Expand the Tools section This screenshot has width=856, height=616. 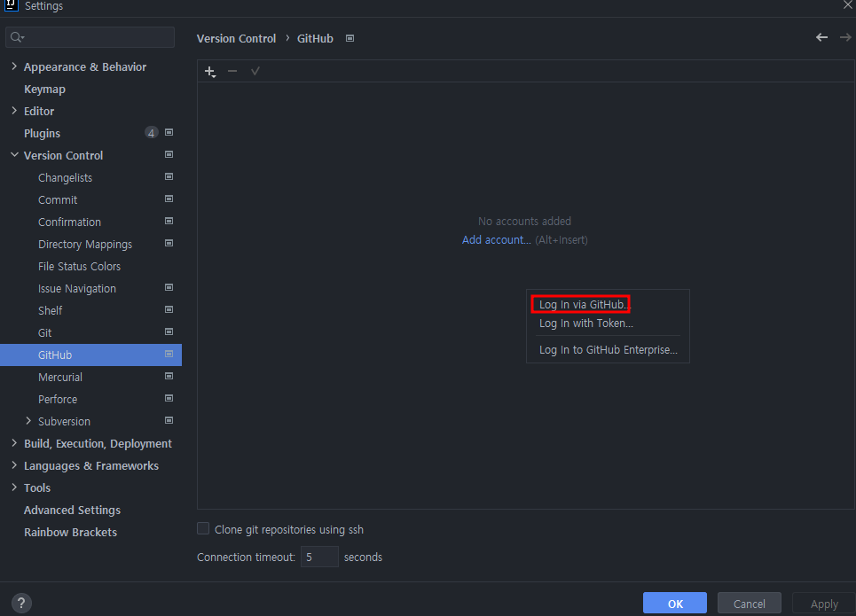[x=14, y=487]
